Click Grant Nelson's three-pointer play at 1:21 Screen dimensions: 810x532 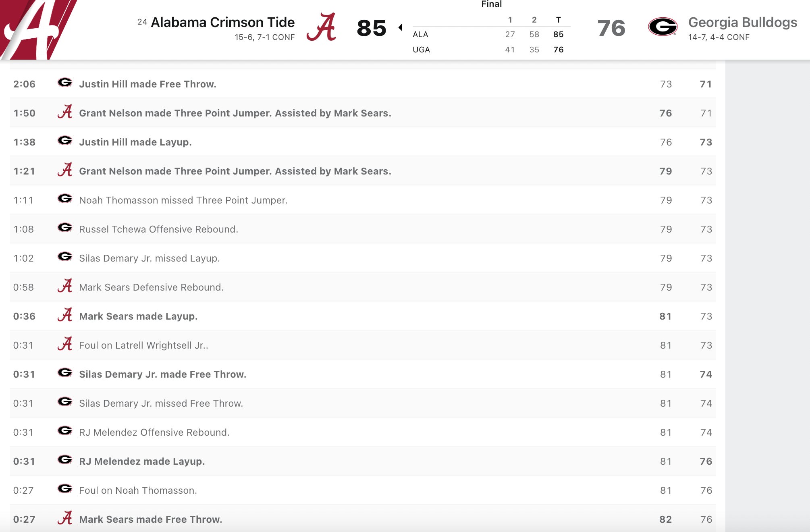coord(235,171)
